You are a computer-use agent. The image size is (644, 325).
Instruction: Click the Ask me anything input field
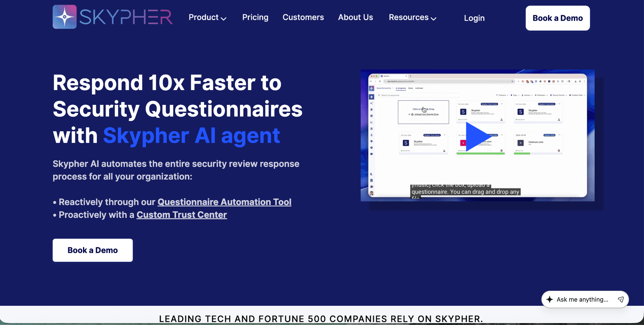[582, 299]
